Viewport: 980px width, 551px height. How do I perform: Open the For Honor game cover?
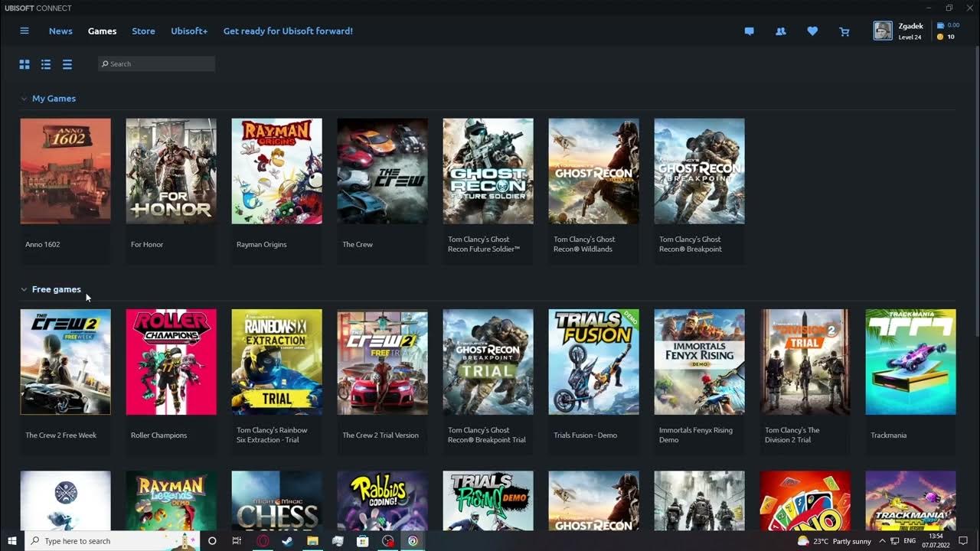[171, 171]
